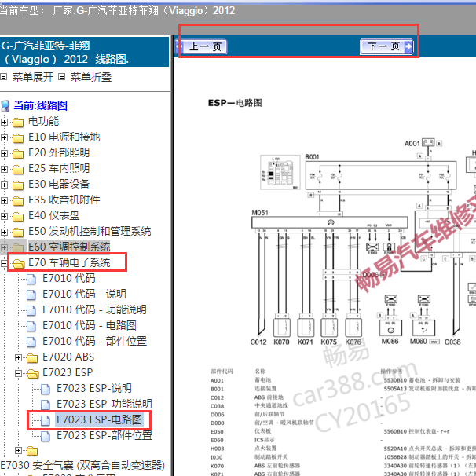Select E25 车内照明 in the tree
Image resolution: width=476 pixels, height=476 pixels.
[x=59, y=168]
